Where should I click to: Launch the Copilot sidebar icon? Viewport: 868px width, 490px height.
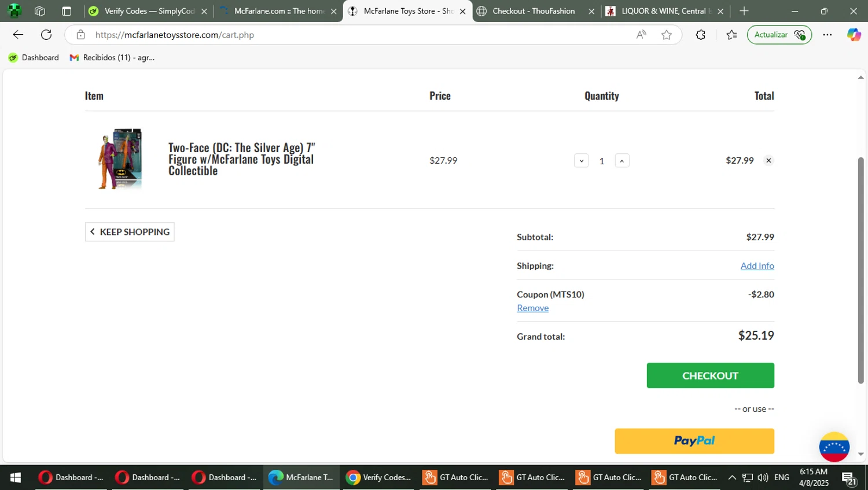(x=854, y=35)
